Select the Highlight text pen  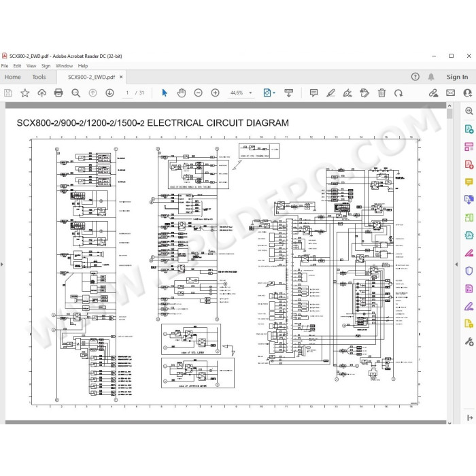pos(331,93)
